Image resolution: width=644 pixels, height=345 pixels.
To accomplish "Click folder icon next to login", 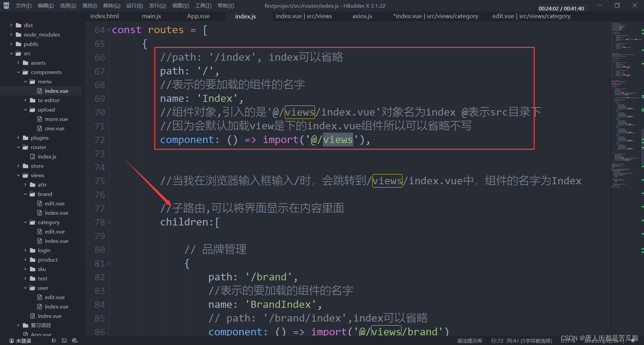I will pos(33,250).
